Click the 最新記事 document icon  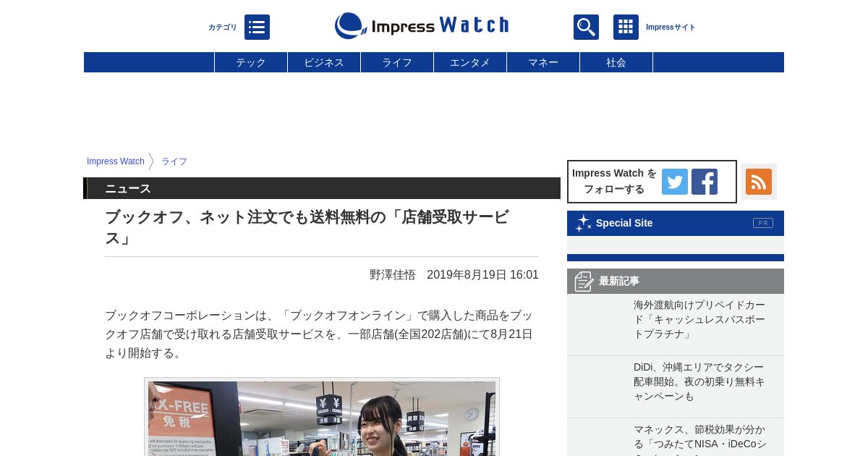[584, 281]
